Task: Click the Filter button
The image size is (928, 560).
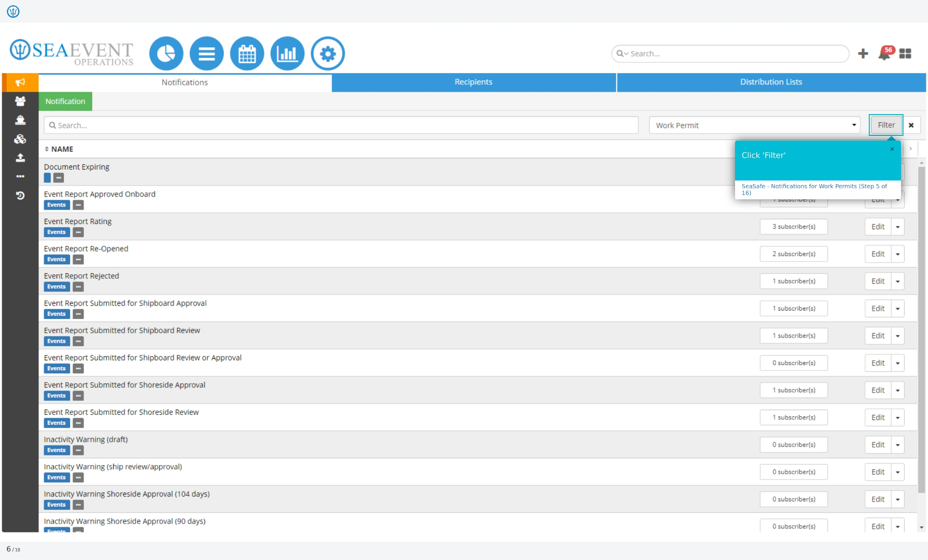Action: 886,125
